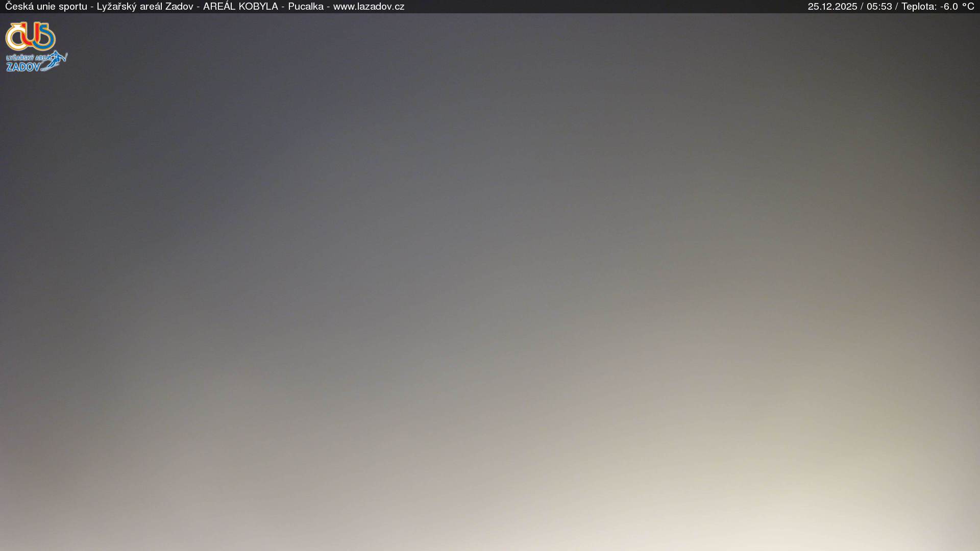
Task: Click the 05:53 timestamp
Action: (879, 7)
